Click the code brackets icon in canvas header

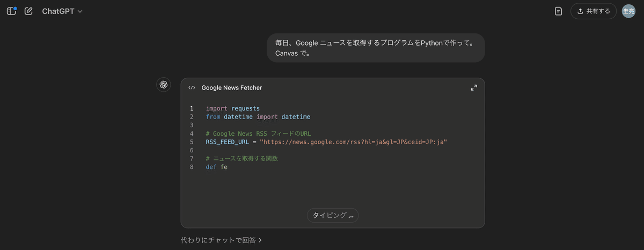[x=192, y=87]
